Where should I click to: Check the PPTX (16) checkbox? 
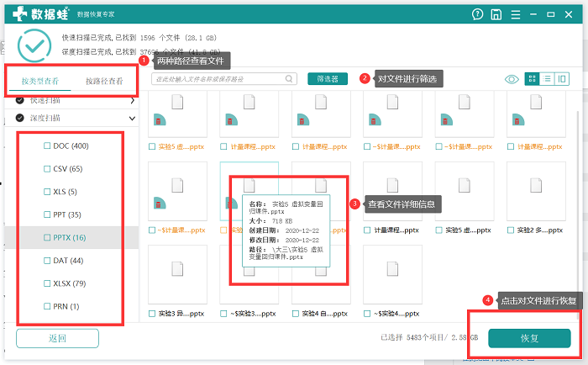tap(47, 237)
